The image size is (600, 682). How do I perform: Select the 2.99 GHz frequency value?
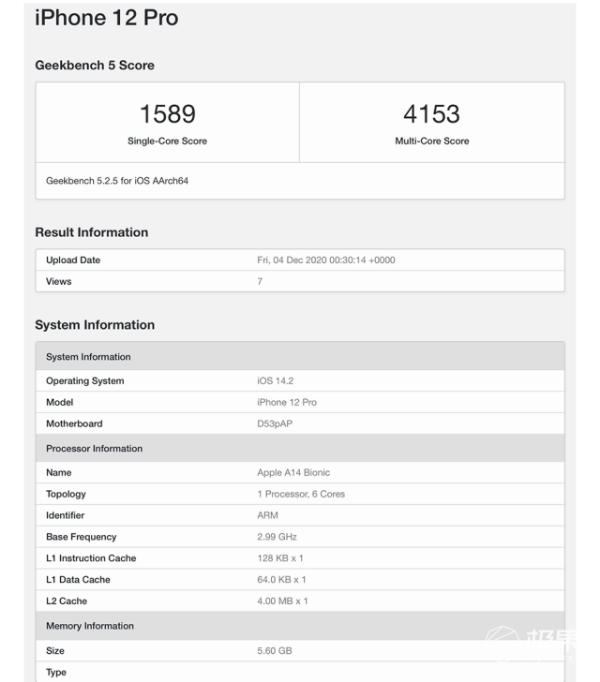tap(277, 537)
